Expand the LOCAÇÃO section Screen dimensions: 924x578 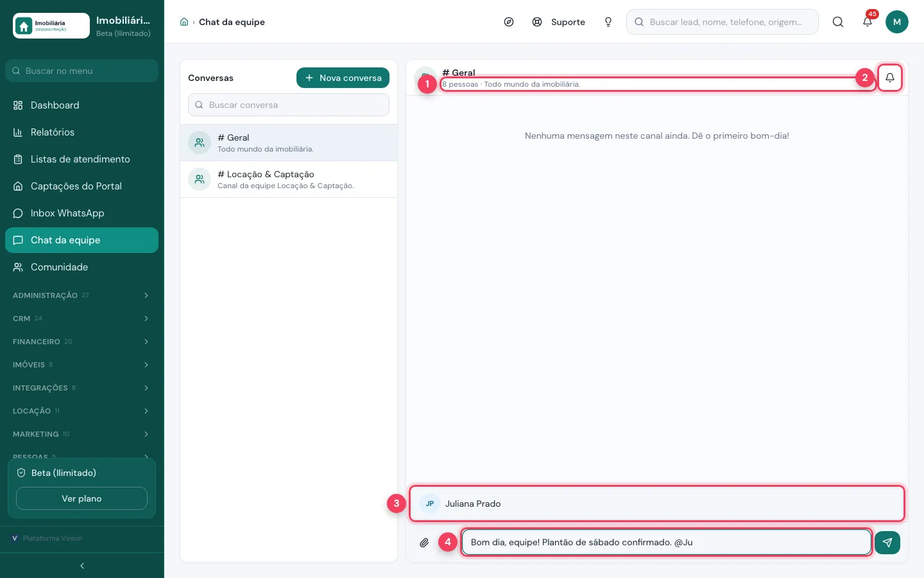point(81,411)
